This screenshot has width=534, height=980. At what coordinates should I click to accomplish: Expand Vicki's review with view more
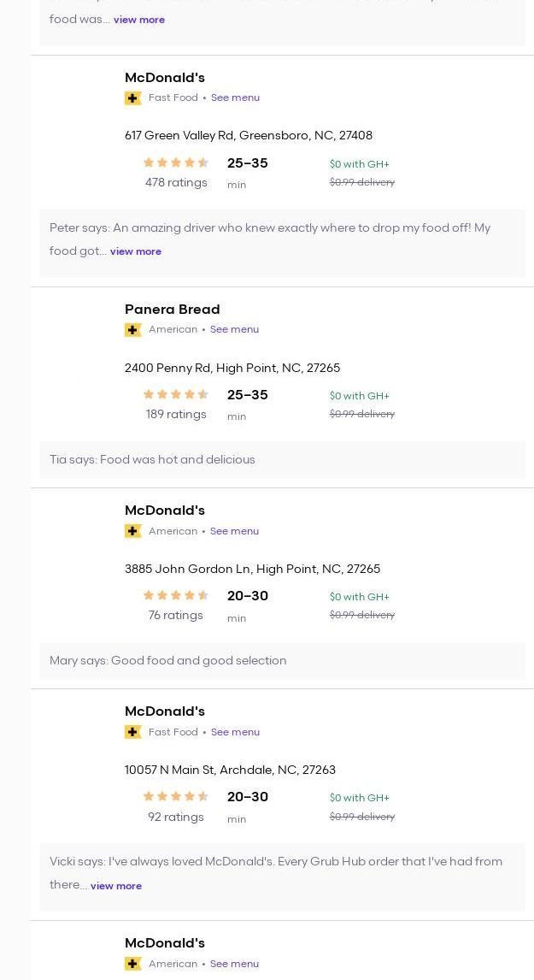point(116,886)
